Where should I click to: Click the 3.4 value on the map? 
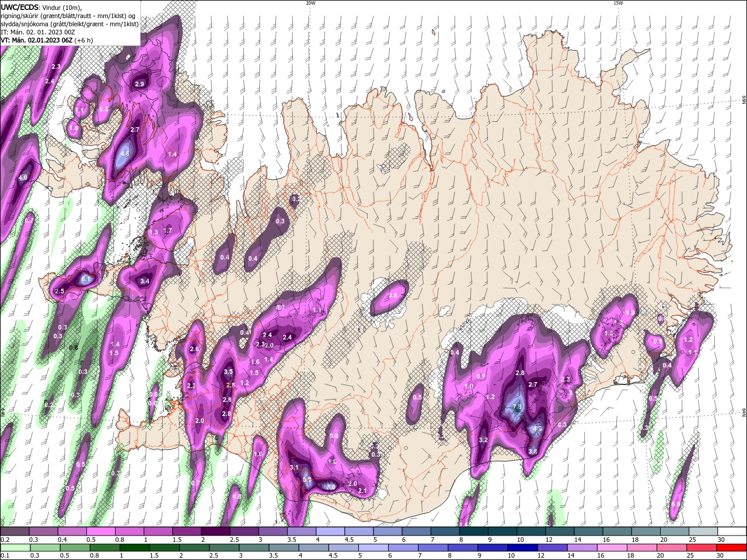pos(145,281)
